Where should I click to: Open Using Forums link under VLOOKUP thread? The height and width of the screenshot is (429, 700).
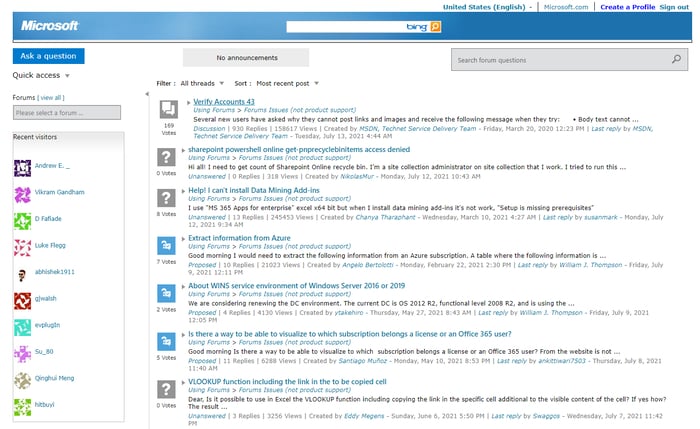coord(208,390)
